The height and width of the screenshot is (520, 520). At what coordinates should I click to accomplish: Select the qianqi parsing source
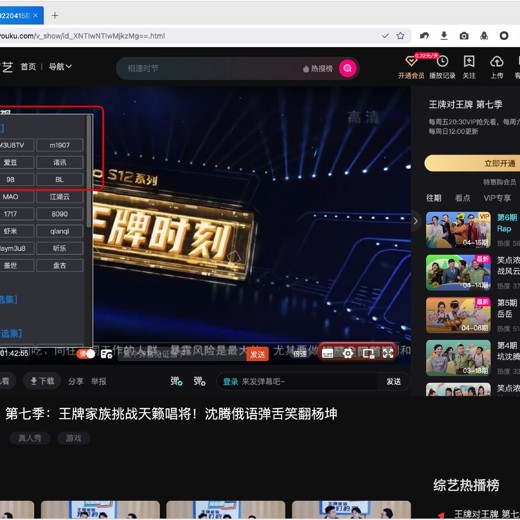tap(60, 231)
